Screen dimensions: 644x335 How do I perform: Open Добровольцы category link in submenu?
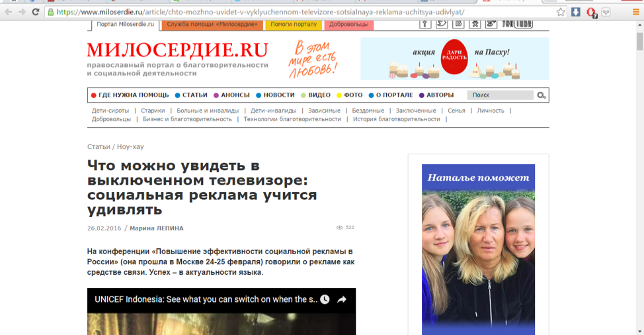coord(111,119)
